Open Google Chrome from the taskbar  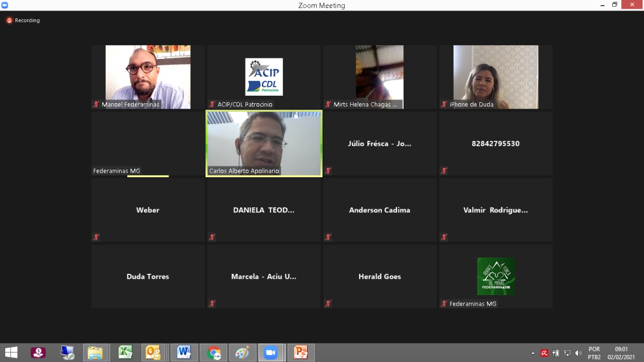tap(213, 352)
